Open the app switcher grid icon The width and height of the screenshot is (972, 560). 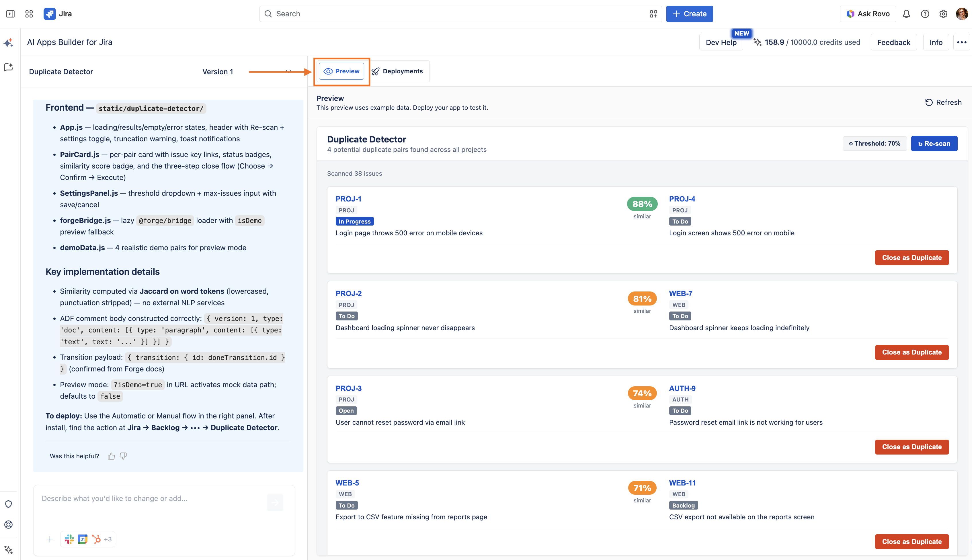(29, 14)
